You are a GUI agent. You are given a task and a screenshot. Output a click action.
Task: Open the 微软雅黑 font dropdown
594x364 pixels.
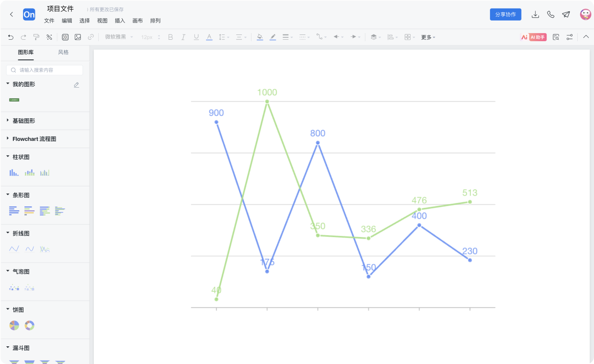coord(119,37)
